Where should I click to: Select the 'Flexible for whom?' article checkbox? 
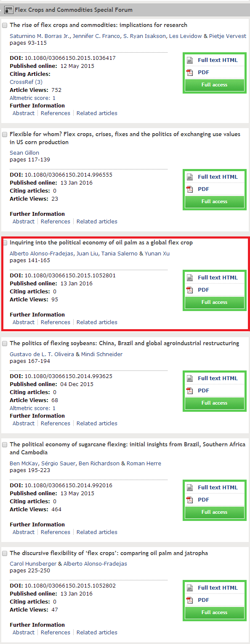pos(5,134)
